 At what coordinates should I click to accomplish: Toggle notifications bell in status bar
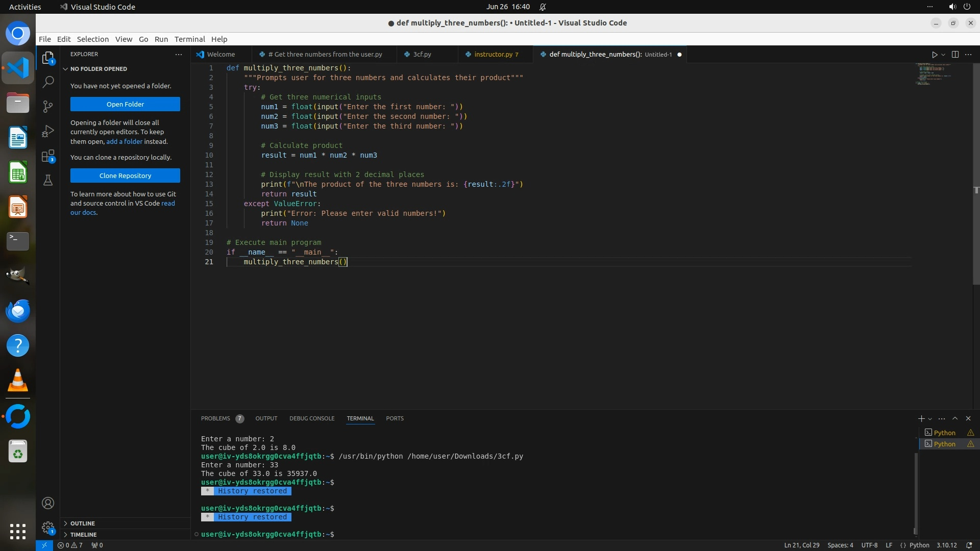click(969, 545)
